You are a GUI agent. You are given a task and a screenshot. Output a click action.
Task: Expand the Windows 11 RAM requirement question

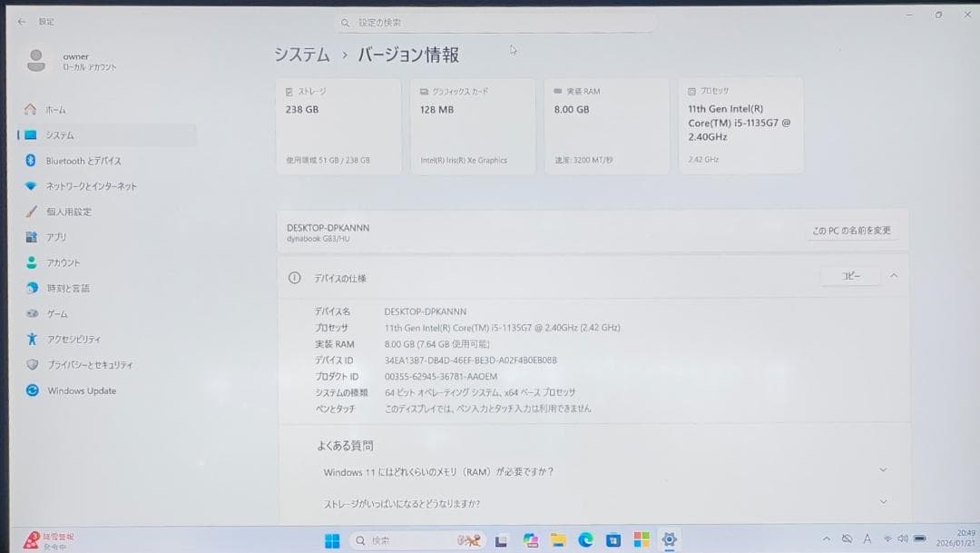883,469
